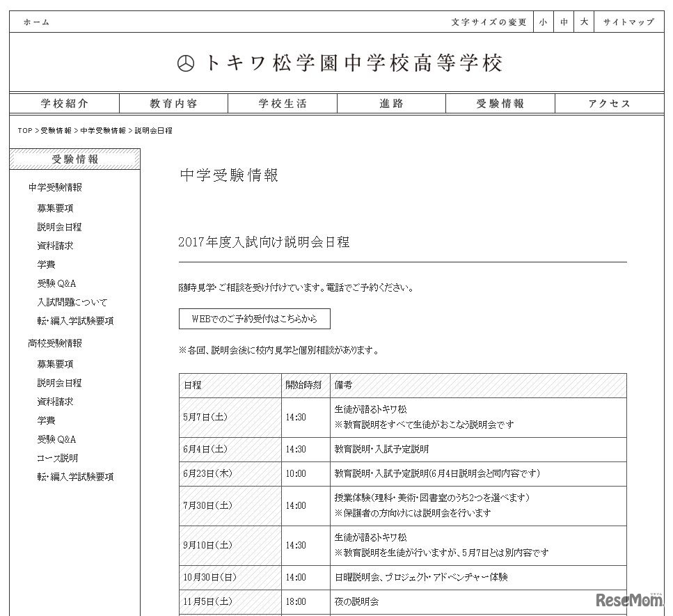Open the 受験情報 navigation item

[498, 103]
